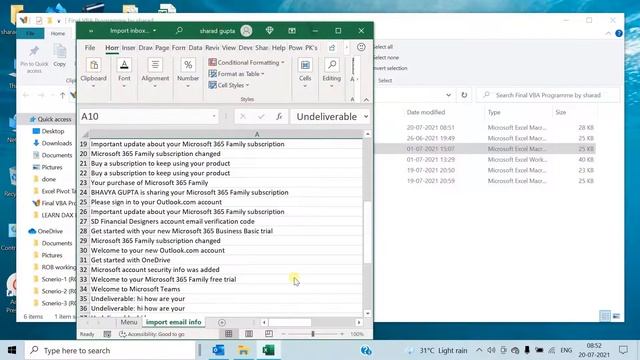Click the formula bar Enter checkmark icon

click(x=261, y=117)
